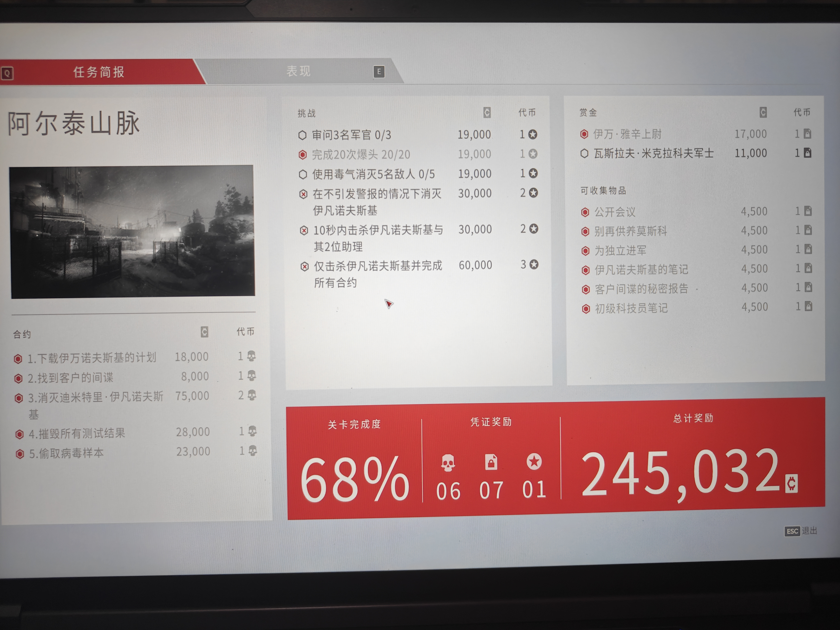Click the hexagon marker for 使用毒气消灭5名敌人
The height and width of the screenshot is (630, 840).
coord(303,174)
